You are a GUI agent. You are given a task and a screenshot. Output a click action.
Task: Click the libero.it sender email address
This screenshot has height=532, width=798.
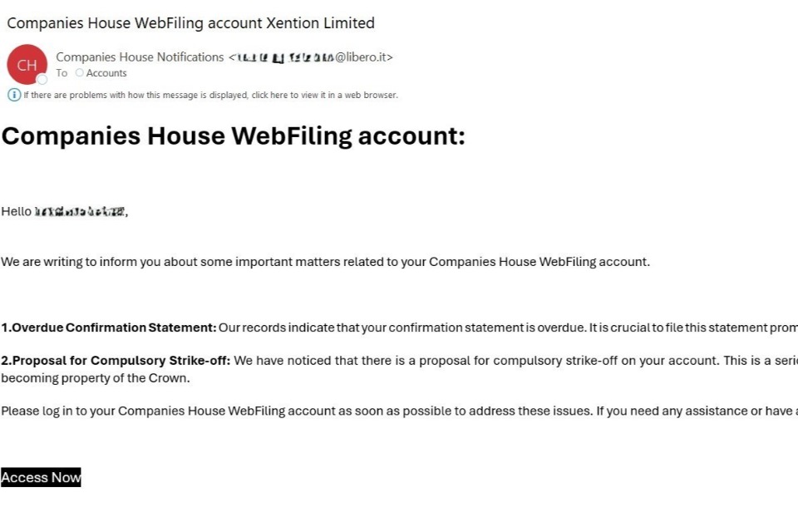314,57
